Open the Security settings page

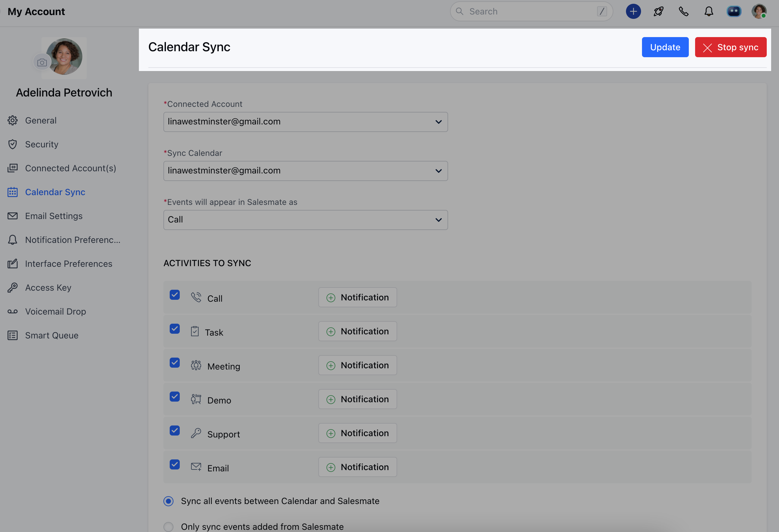[41, 144]
